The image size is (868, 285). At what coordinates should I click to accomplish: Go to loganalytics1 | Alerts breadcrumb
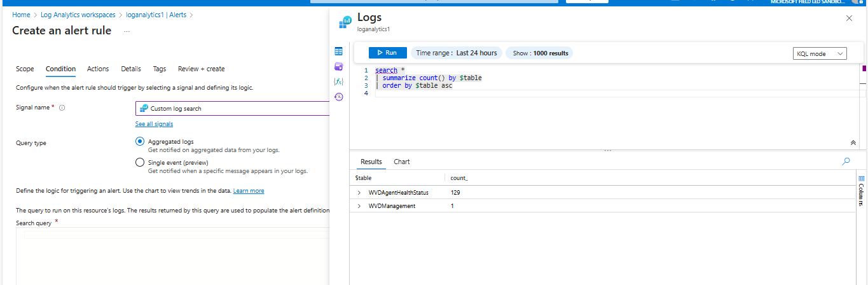pos(156,14)
